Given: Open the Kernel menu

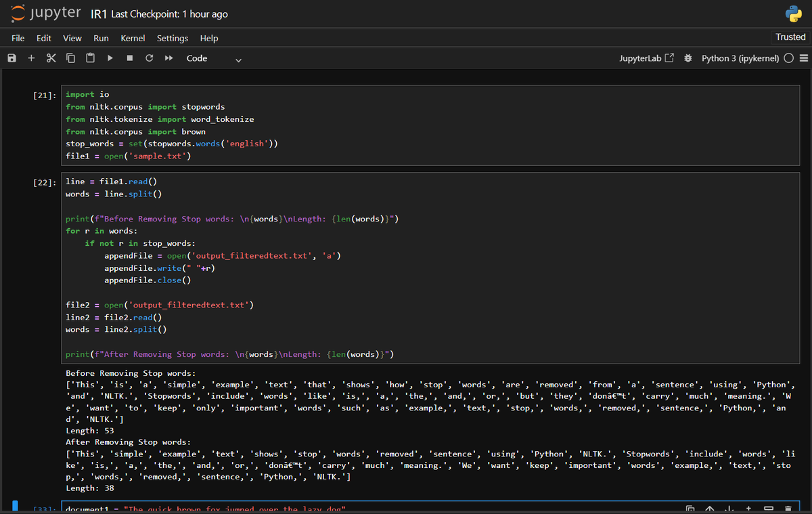Looking at the screenshot, I should click(x=133, y=38).
